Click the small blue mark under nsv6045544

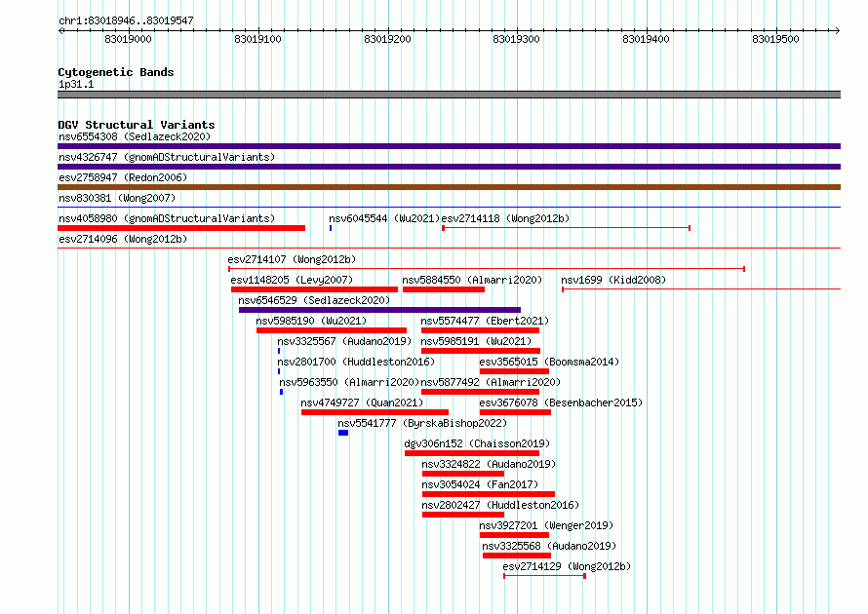[331, 228]
